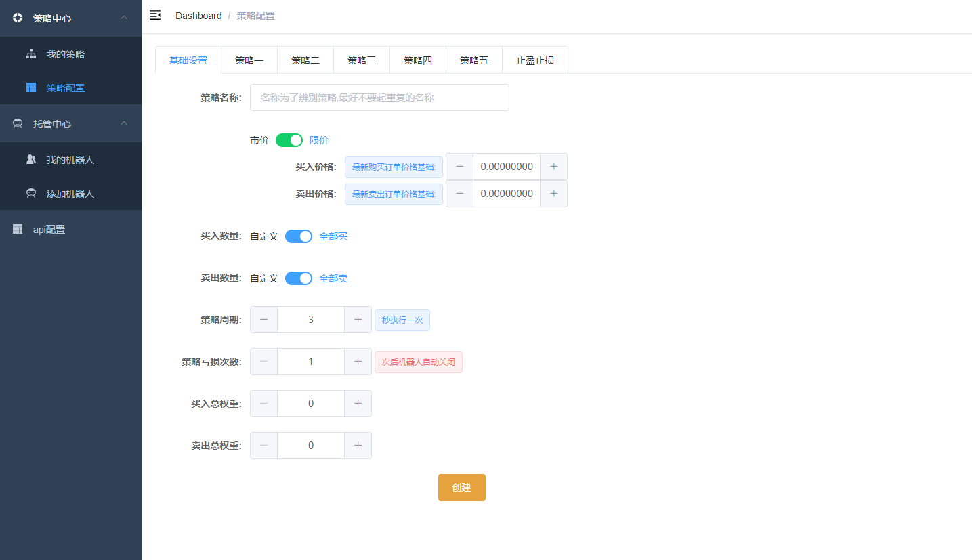The image size is (972, 560).
Task: Click the 托管中心 robot icon
Action: coord(18,124)
